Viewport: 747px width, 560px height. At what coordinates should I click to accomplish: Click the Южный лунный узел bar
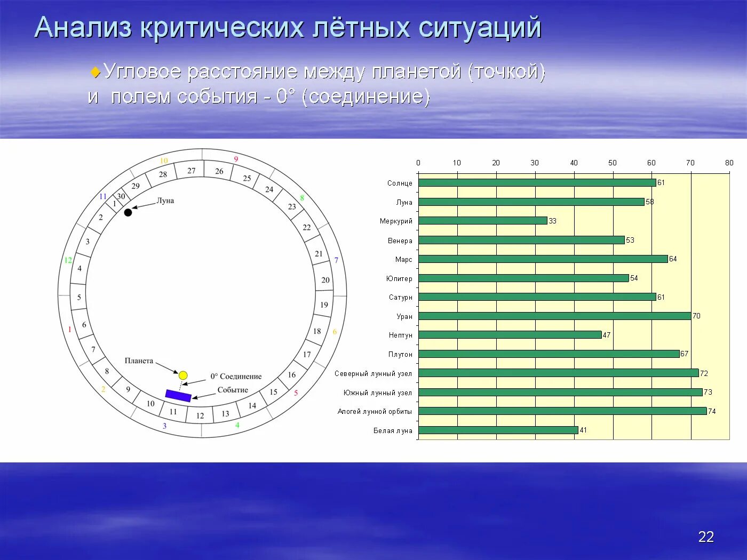click(561, 393)
